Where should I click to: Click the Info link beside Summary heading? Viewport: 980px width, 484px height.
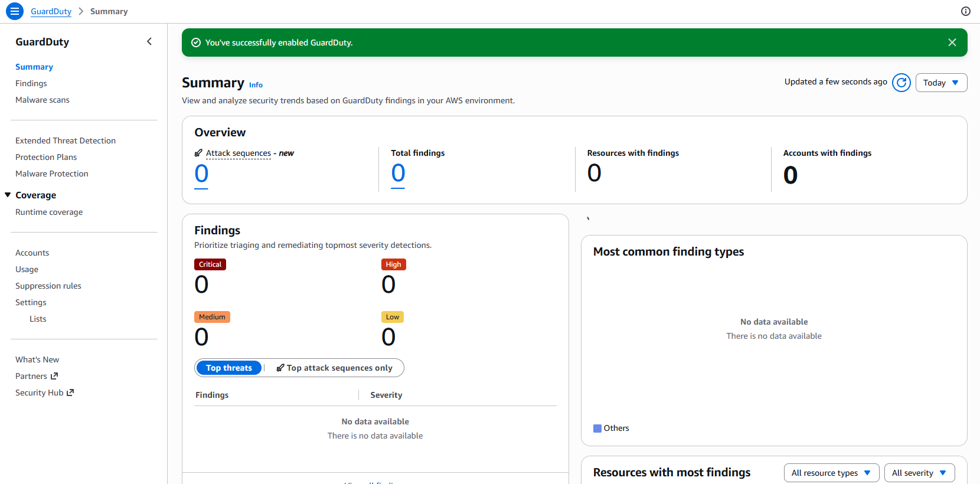[256, 85]
